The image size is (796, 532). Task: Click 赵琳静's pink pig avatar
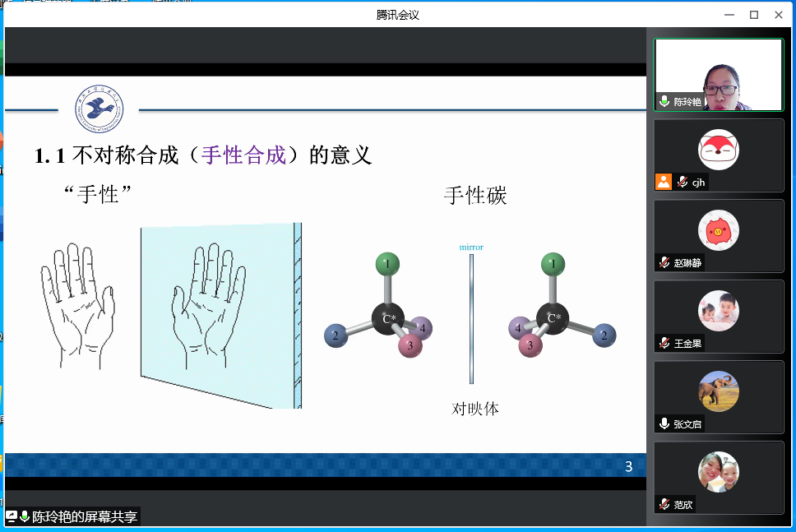pos(718,231)
